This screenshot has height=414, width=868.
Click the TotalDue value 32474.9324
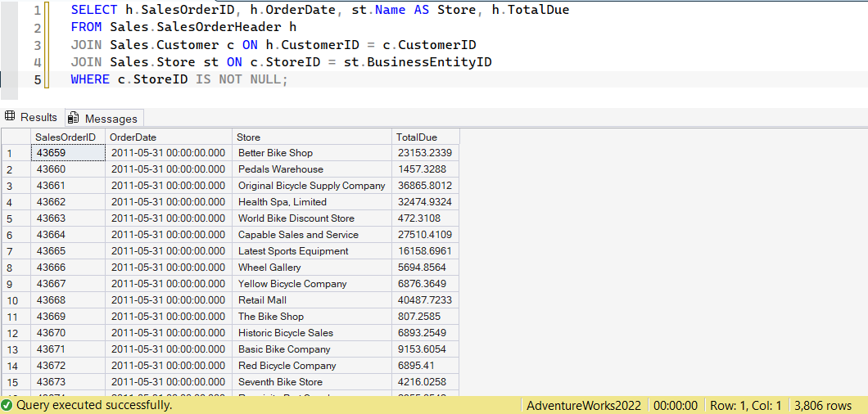pos(426,202)
